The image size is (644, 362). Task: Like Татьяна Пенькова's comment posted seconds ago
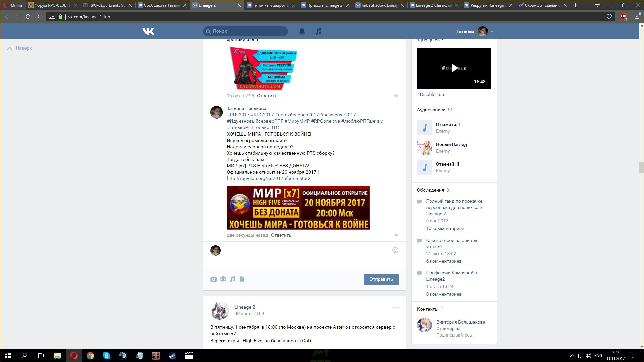point(396,235)
